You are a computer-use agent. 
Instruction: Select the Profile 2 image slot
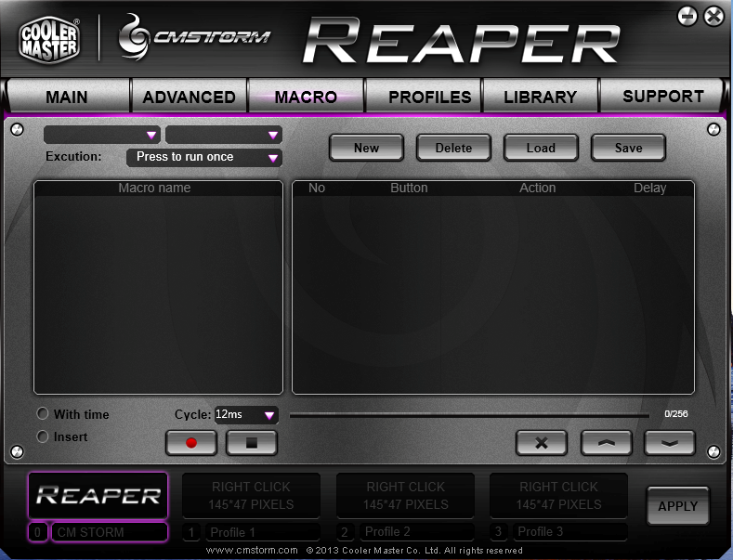pos(405,496)
